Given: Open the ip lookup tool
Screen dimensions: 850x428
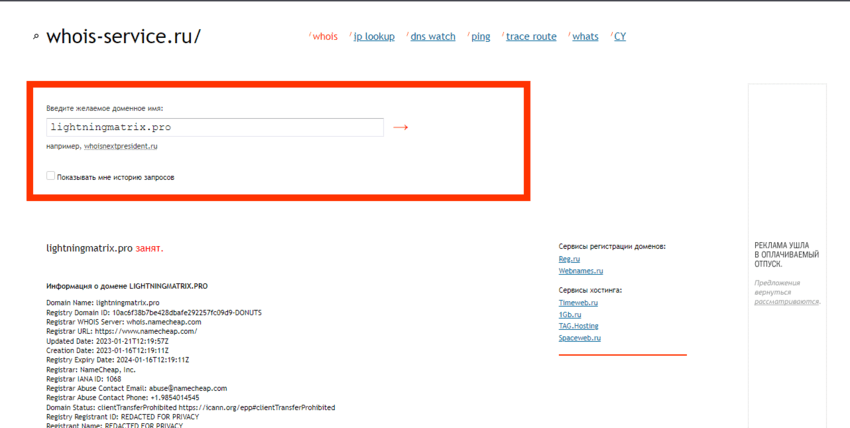Looking at the screenshot, I should (374, 36).
